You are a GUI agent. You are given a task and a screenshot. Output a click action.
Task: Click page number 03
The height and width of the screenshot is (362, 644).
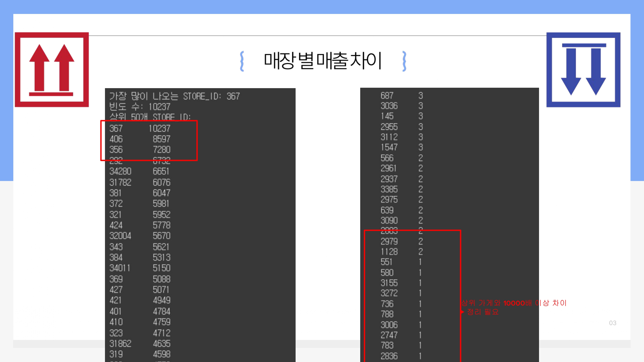612,323
